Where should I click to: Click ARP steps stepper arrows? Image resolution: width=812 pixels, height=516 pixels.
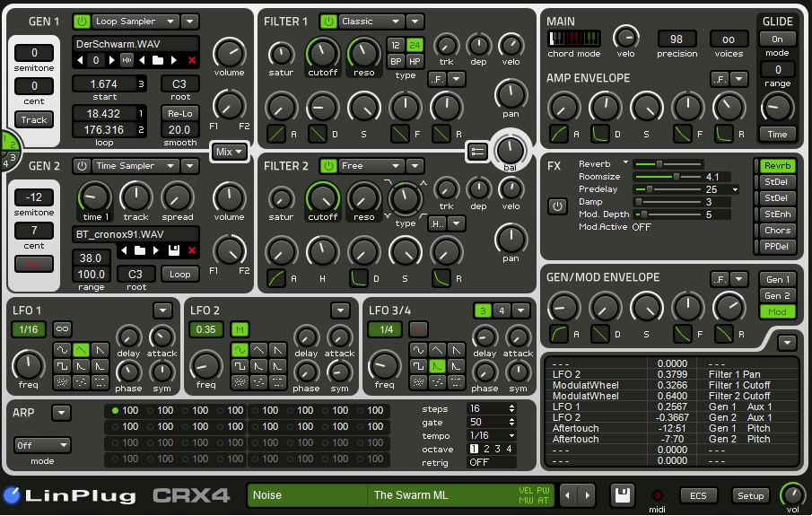pos(511,408)
